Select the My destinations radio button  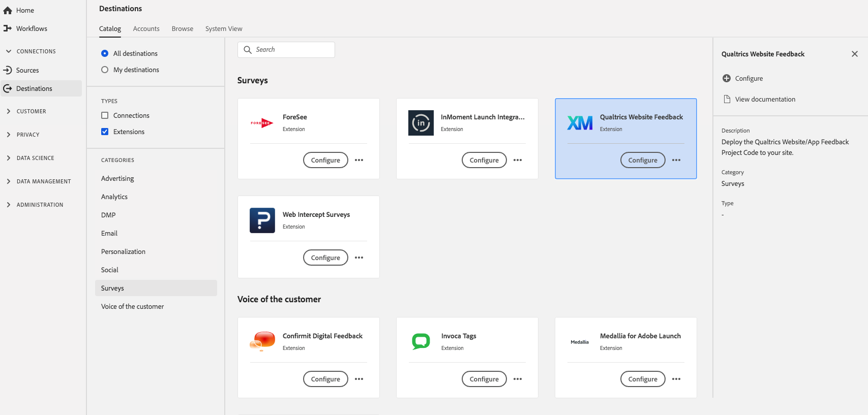(105, 70)
